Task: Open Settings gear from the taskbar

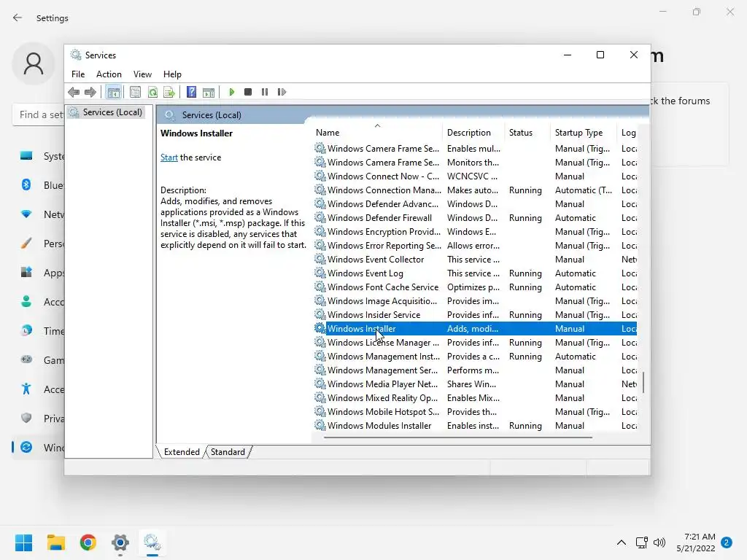Action: point(120,542)
